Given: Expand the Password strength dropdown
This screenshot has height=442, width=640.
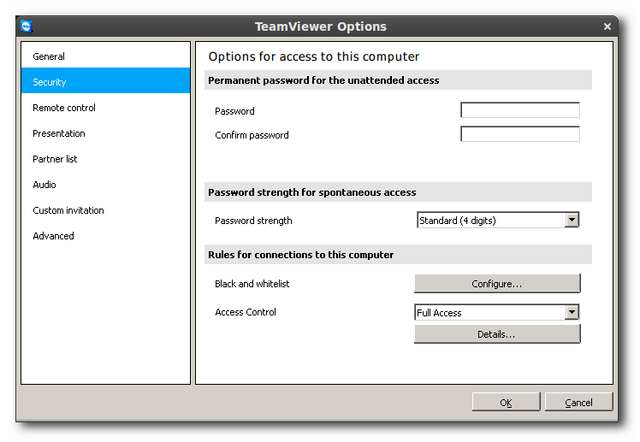Looking at the screenshot, I should click(x=490, y=220).
